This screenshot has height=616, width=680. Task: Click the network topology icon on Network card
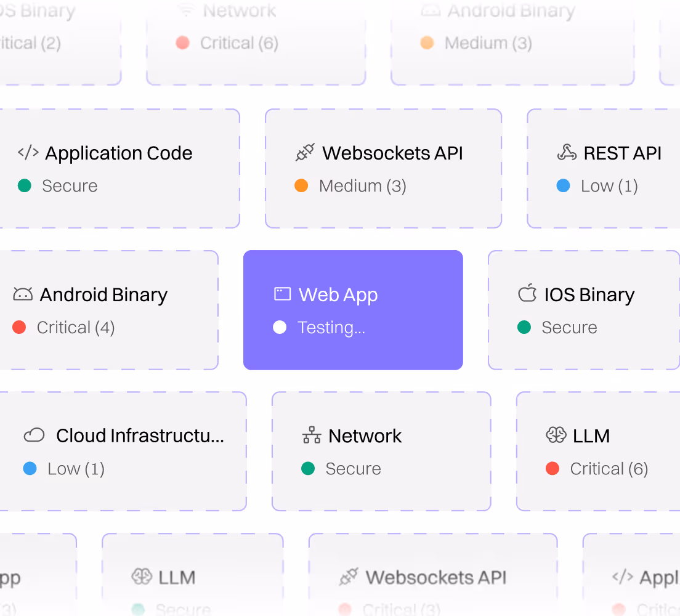tap(310, 436)
